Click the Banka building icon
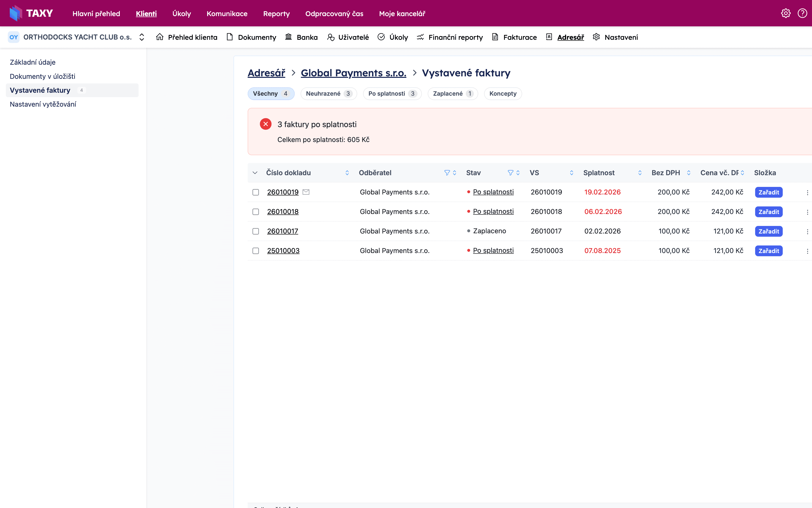The image size is (812, 508). point(288,37)
